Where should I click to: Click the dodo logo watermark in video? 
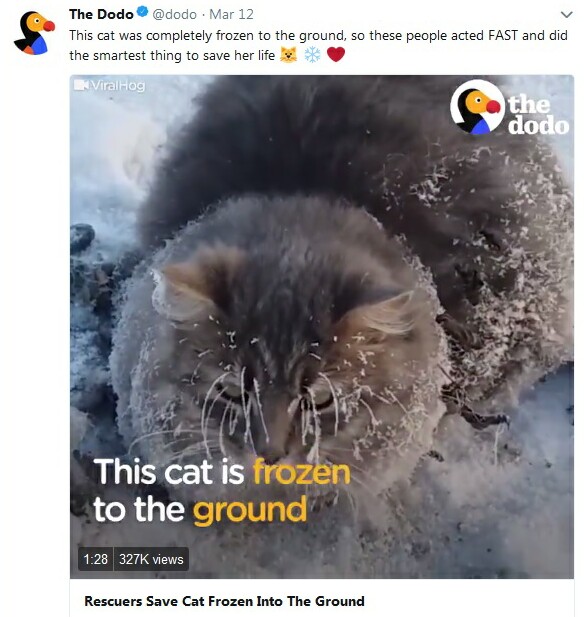click(x=510, y=107)
